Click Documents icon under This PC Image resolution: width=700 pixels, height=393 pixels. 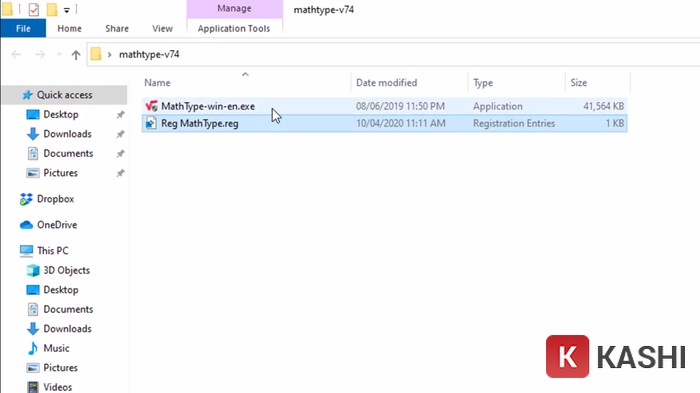pyautogui.click(x=33, y=309)
